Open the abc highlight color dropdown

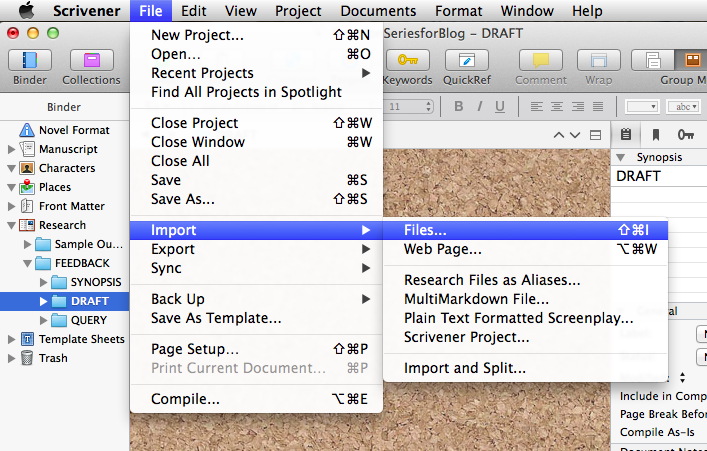pyautogui.click(x=684, y=107)
